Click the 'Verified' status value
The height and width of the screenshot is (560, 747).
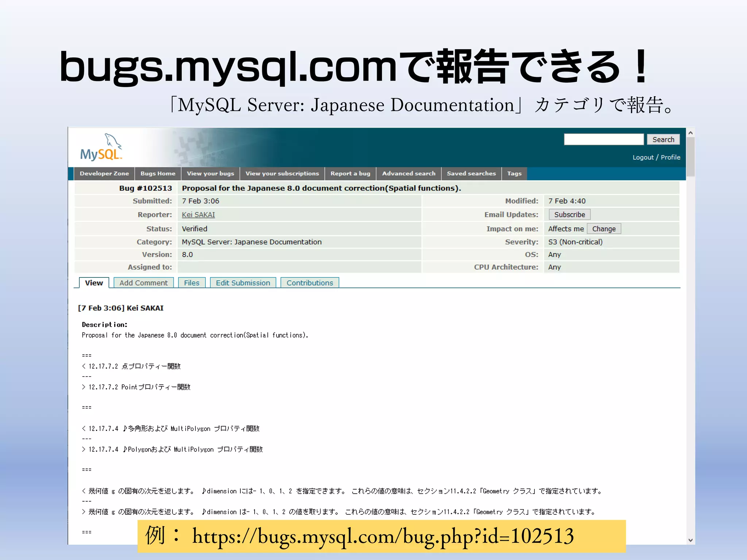[194, 229]
